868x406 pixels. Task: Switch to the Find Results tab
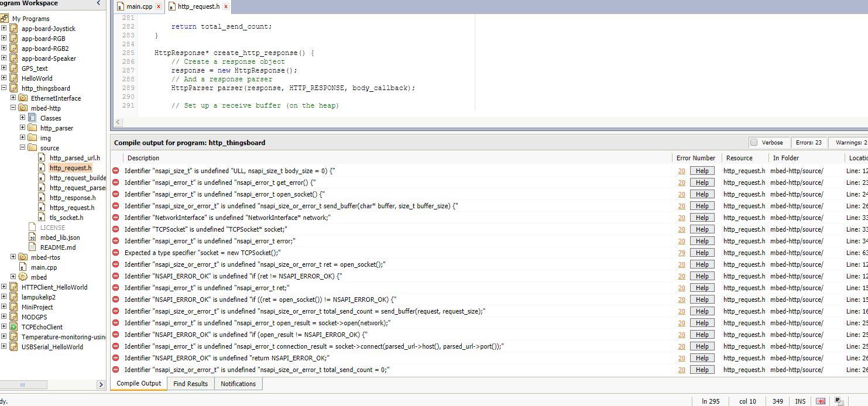(x=190, y=384)
